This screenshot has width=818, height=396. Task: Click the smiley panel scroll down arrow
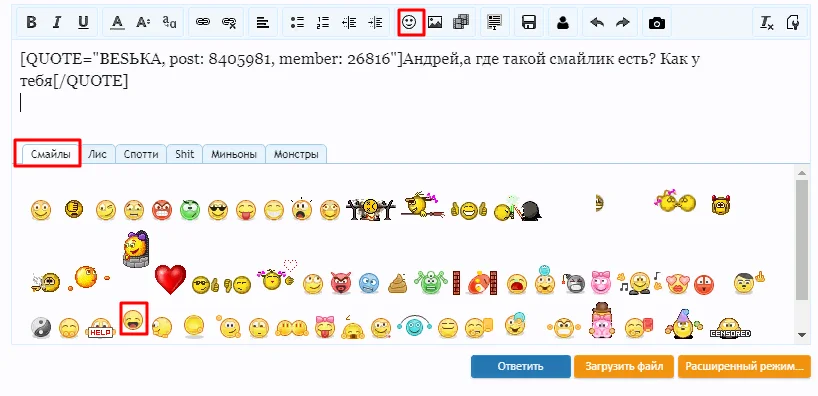[802, 335]
